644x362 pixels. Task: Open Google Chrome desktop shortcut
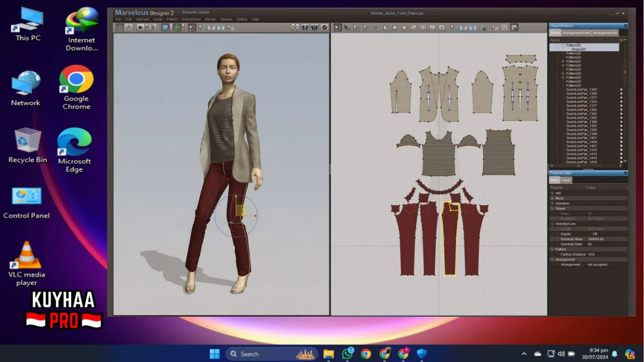click(76, 87)
